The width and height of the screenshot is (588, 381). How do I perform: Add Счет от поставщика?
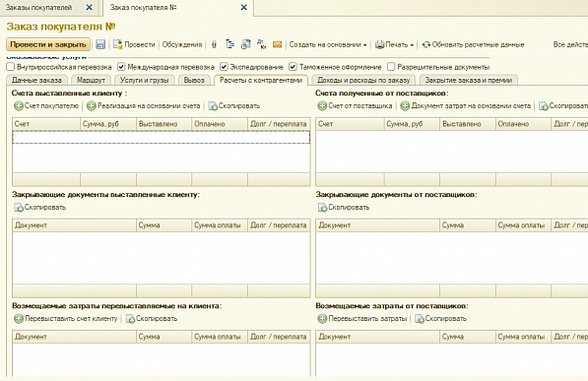[355, 105]
